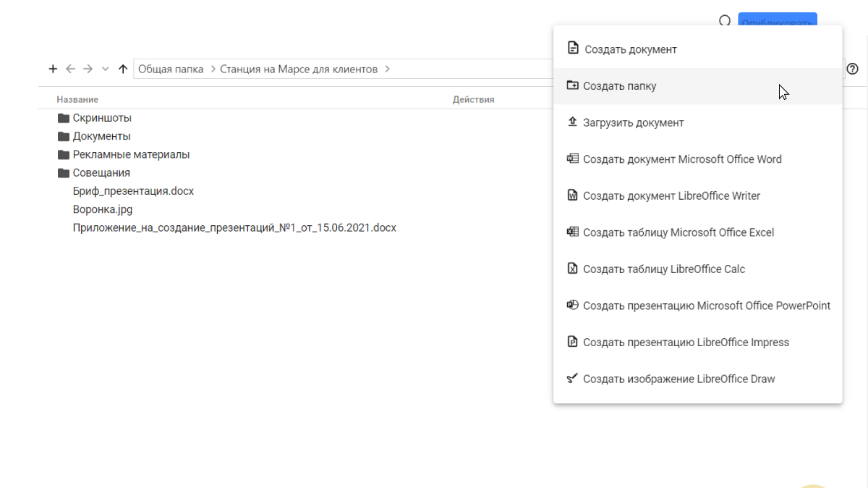Click the new-folder icon beside Создать папку

point(572,85)
